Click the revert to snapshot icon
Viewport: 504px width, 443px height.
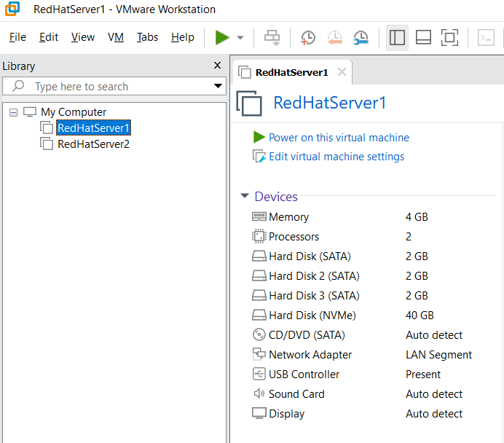[x=334, y=38]
